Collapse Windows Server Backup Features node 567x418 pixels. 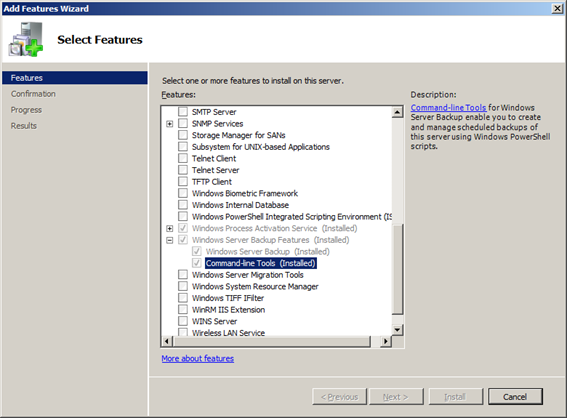click(170, 240)
